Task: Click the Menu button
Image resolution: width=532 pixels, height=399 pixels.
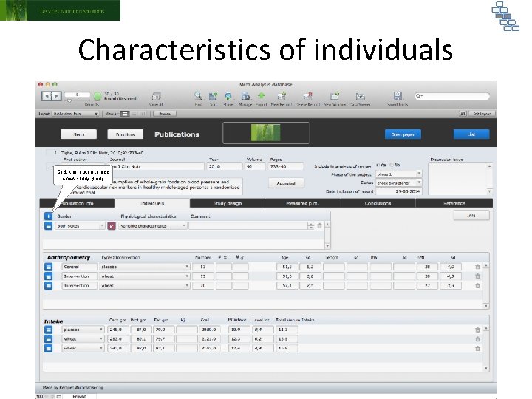Action: point(79,134)
